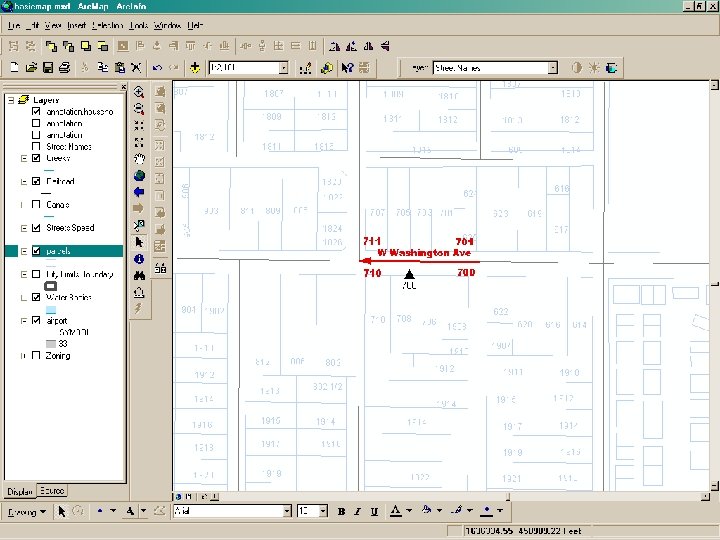
Task: Open an existing map document
Action: (31, 68)
